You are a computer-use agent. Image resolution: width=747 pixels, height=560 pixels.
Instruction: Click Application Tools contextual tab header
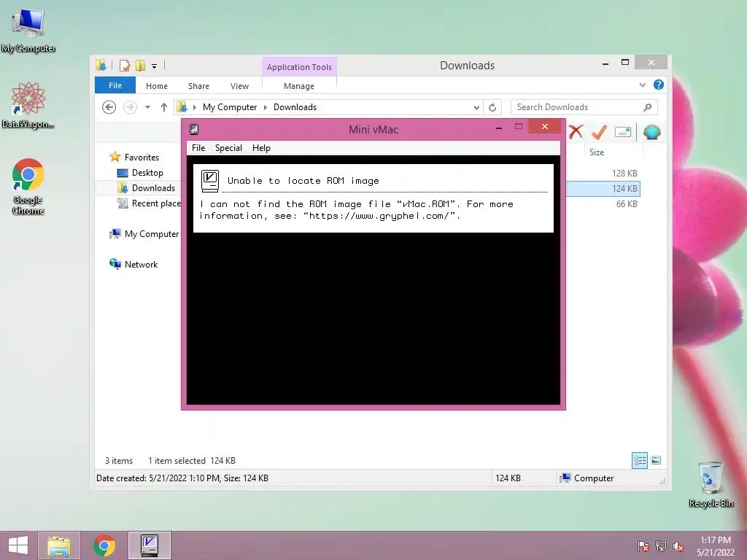pyautogui.click(x=299, y=67)
